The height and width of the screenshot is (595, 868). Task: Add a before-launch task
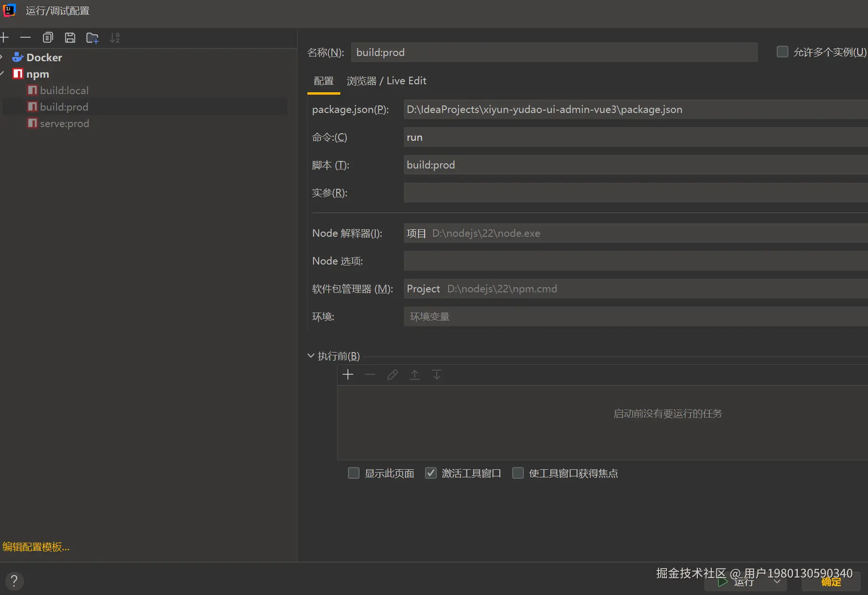point(348,375)
